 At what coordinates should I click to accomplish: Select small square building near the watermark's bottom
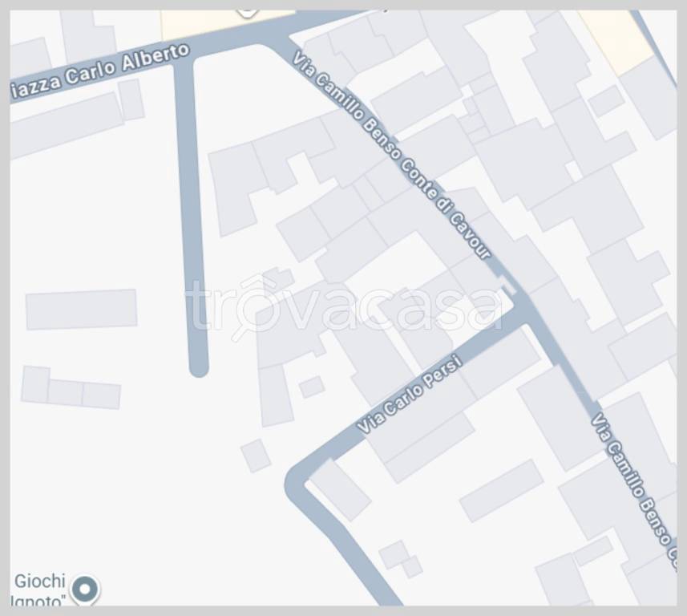point(312,387)
